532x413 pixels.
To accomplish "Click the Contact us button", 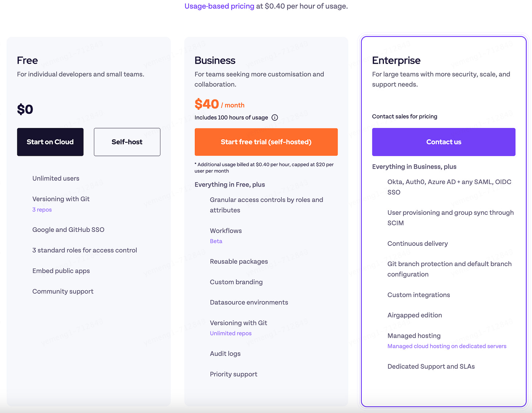I will coord(444,142).
